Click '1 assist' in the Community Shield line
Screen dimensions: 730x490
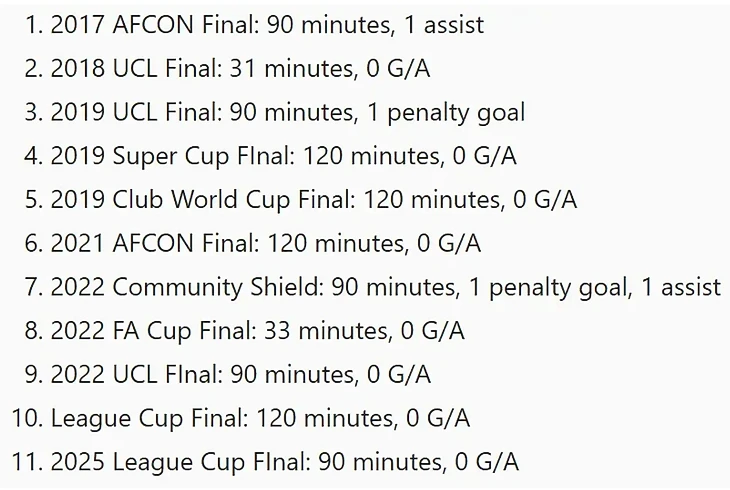click(681, 287)
